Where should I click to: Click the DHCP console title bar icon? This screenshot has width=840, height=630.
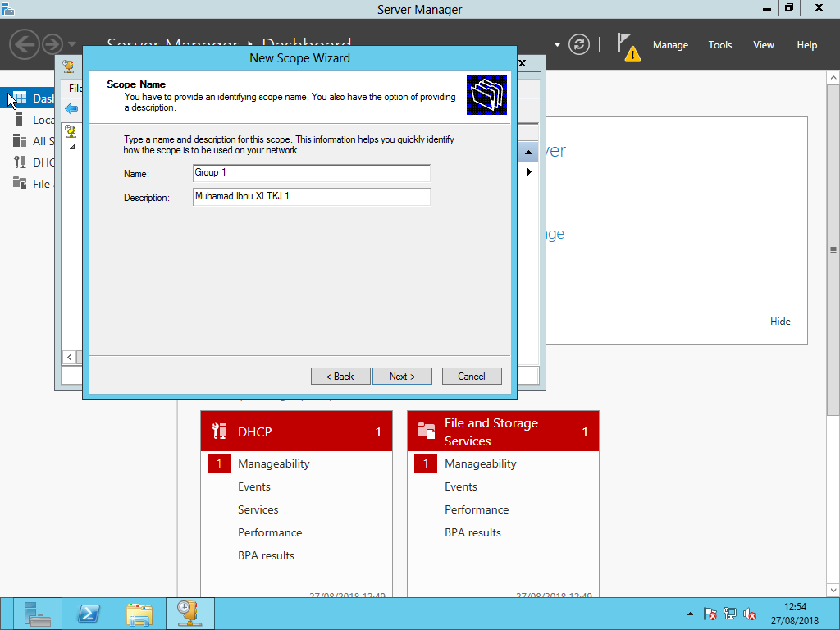pos(69,66)
